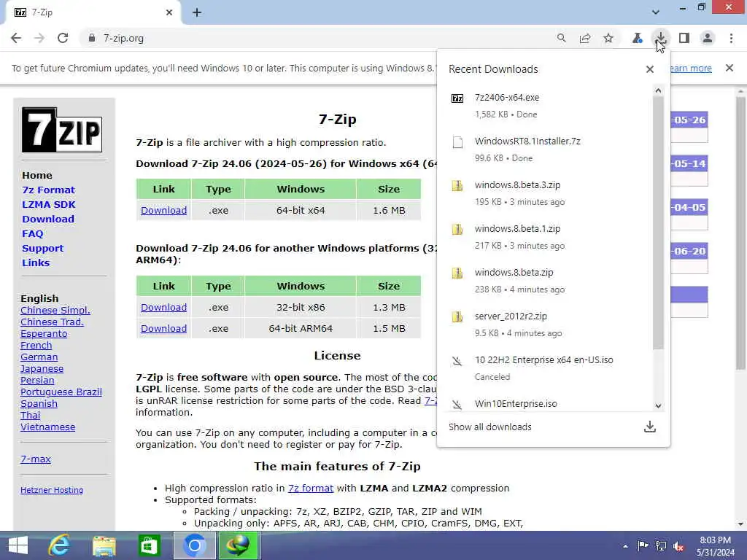Switch language to Persian
This screenshot has height=560, width=747.
click(37, 381)
